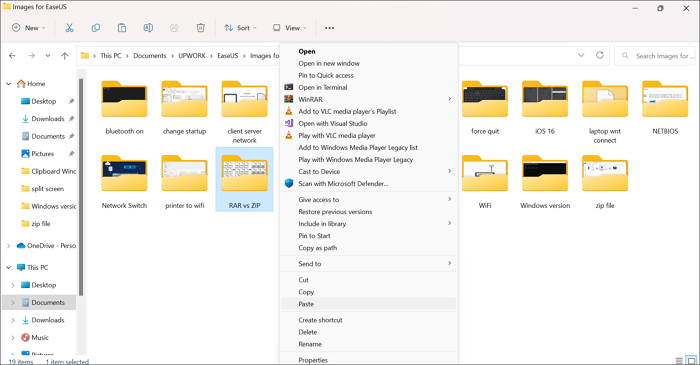
Task: Expand address bar history dropdown
Action: pyautogui.click(x=581, y=55)
